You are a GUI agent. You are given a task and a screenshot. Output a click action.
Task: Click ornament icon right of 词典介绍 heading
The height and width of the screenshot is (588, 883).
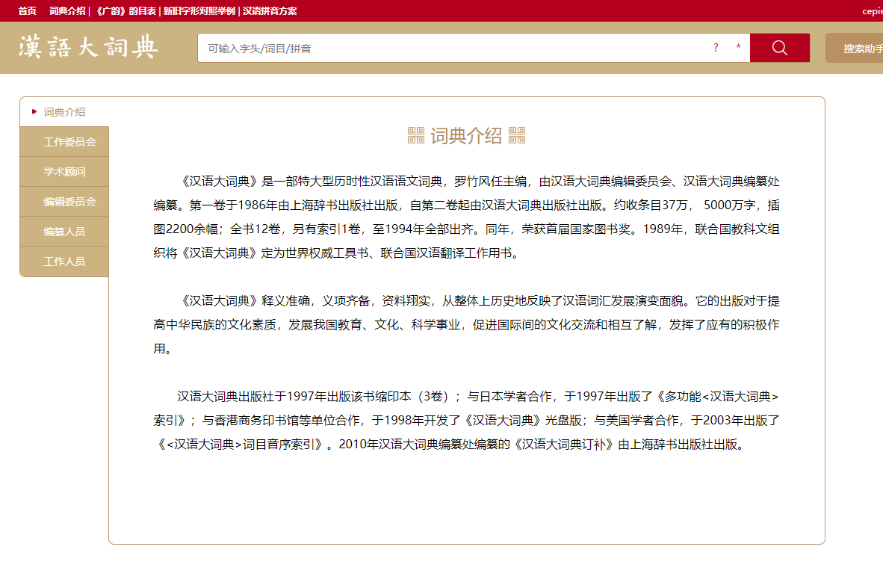click(x=517, y=135)
